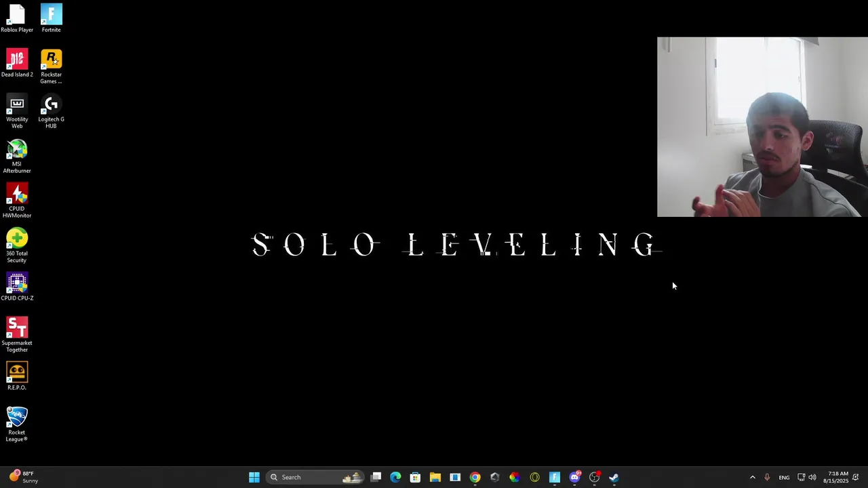868x488 pixels.
Task: Open the clock showing 7:18 AM
Action: [x=835, y=477]
